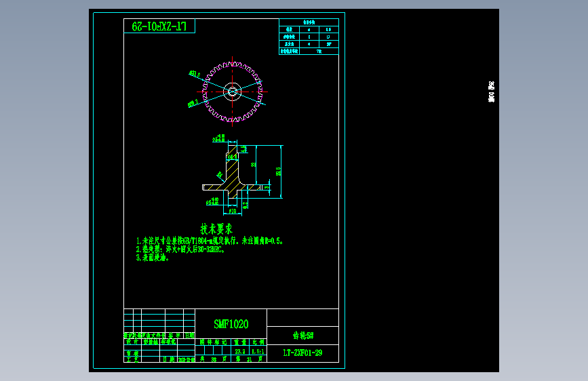Click the gear center hole in top view
This screenshot has width=588, height=381.
click(x=232, y=92)
